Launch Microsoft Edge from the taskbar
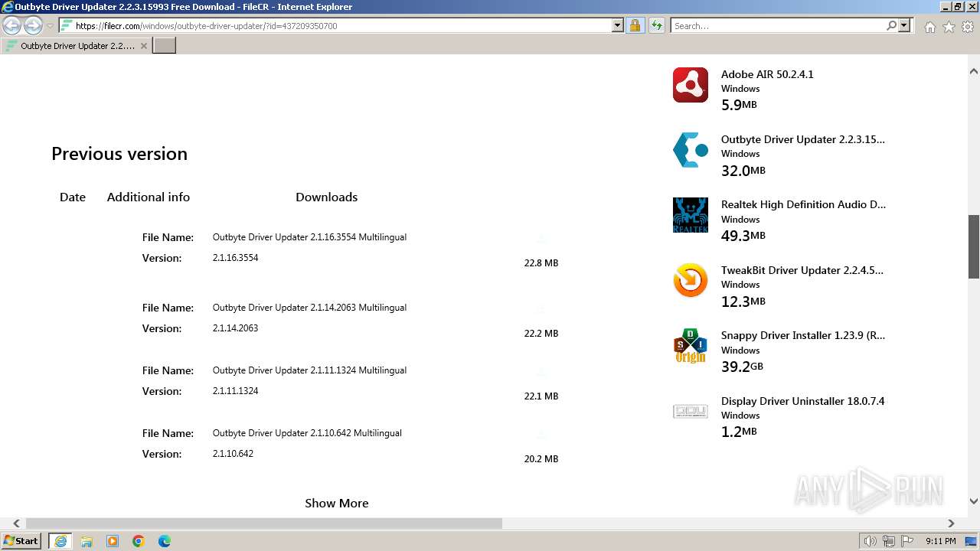 pyautogui.click(x=165, y=541)
